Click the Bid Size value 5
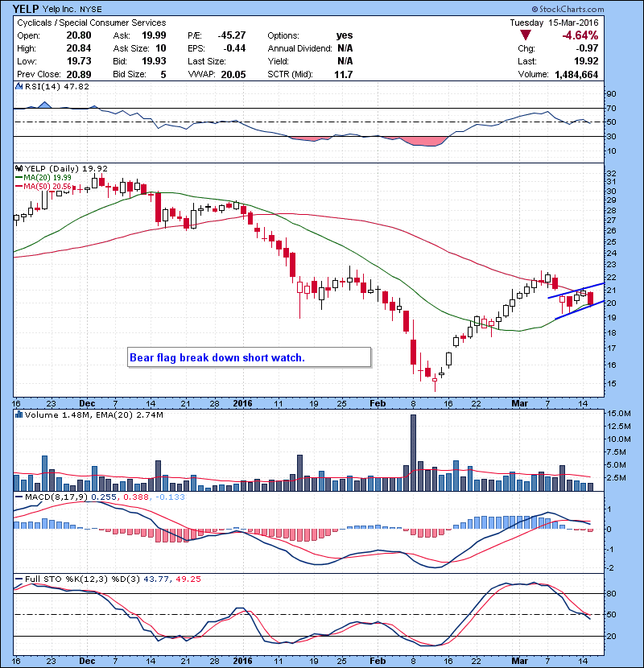This screenshot has height=668, width=644. pos(163,75)
